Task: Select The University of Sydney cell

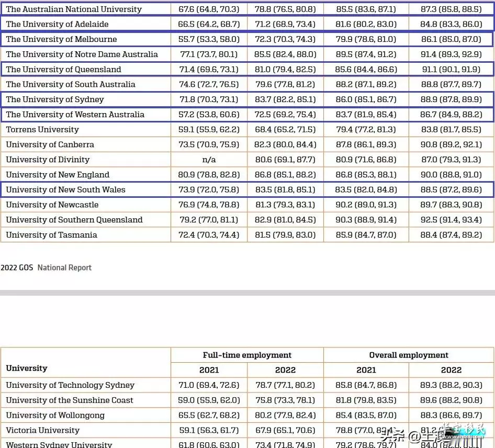Action: (x=55, y=99)
